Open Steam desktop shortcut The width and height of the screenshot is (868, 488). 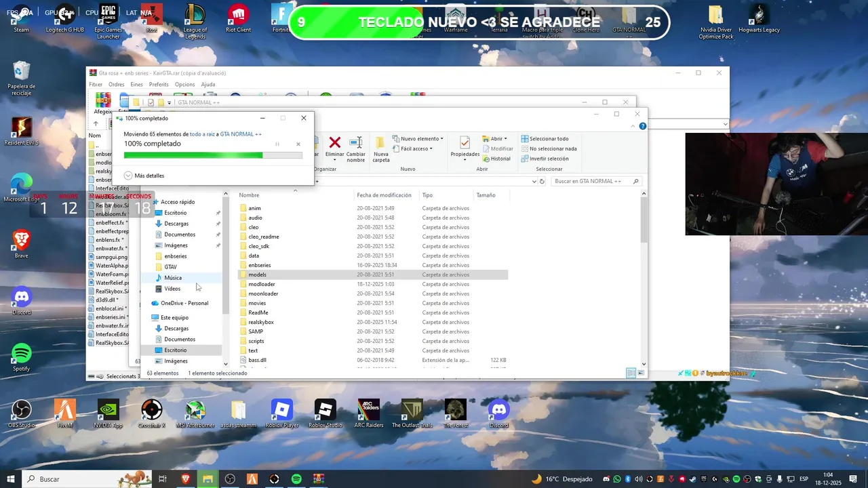(22, 18)
